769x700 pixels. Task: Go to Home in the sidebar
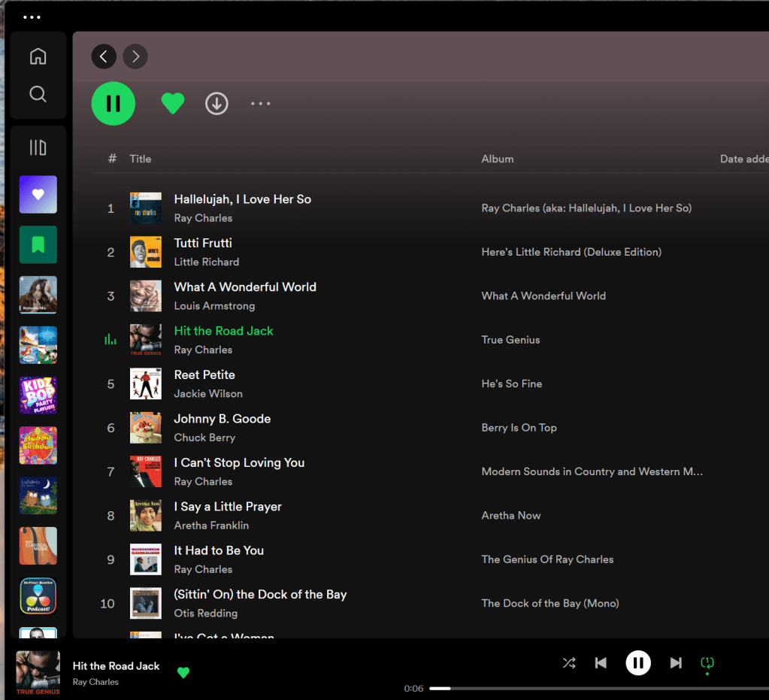(x=38, y=56)
